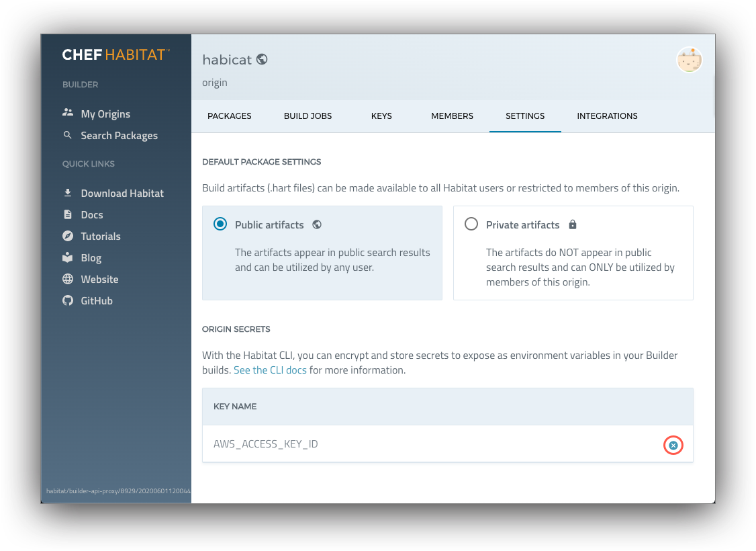The image size is (756, 551).
Task: Select the Public artifacts radio button
Action: tap(221, 224)
